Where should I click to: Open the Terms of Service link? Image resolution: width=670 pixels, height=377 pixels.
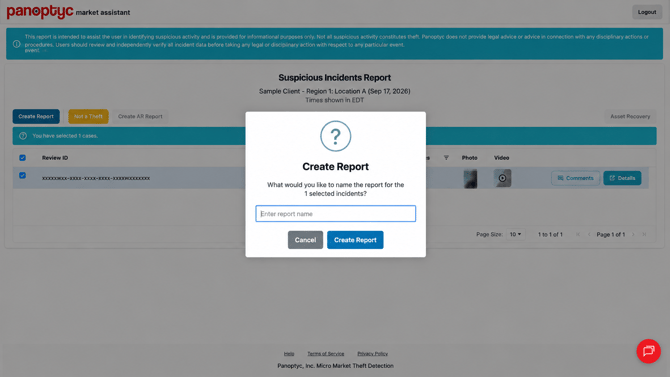tap(326, 353)
